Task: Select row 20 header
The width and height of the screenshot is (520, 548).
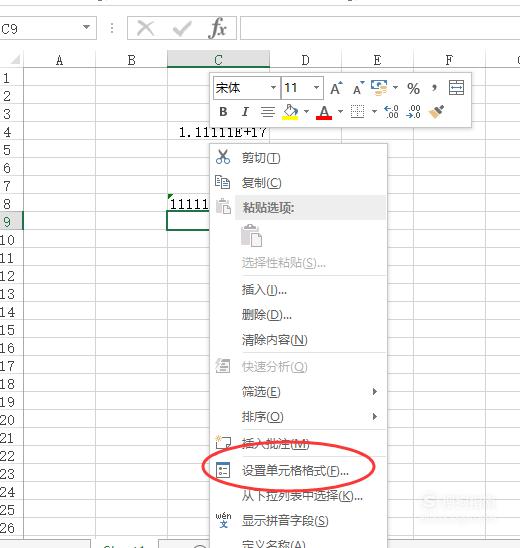Action: 11,420
